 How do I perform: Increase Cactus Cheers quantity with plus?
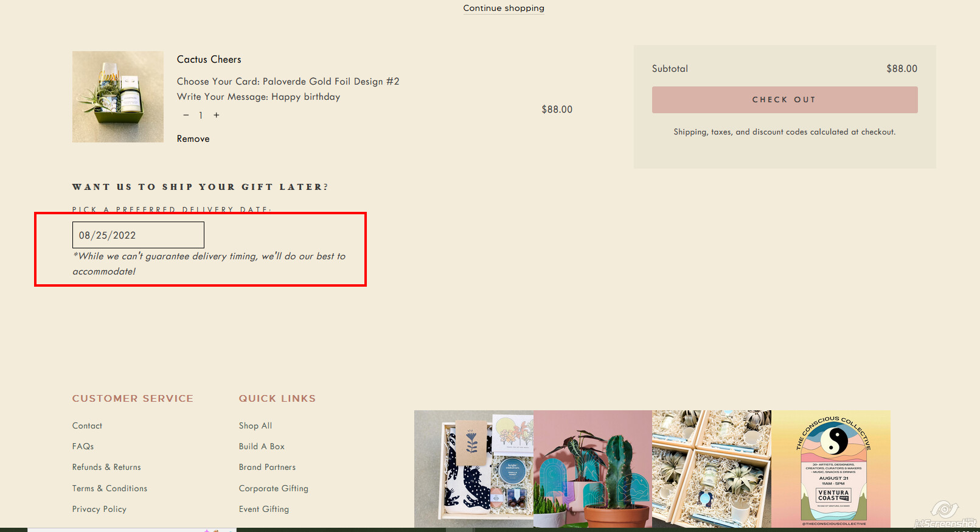[216, 115]
